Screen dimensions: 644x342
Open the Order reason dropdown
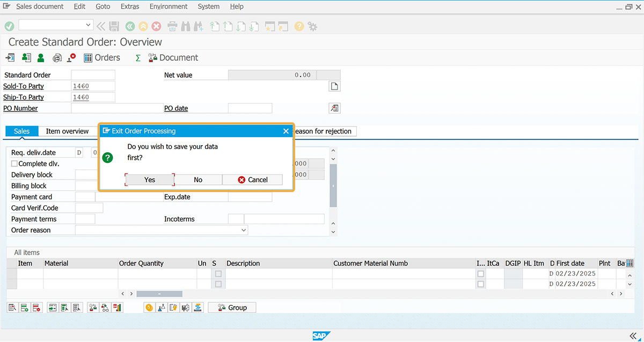[x=244, y=230]
